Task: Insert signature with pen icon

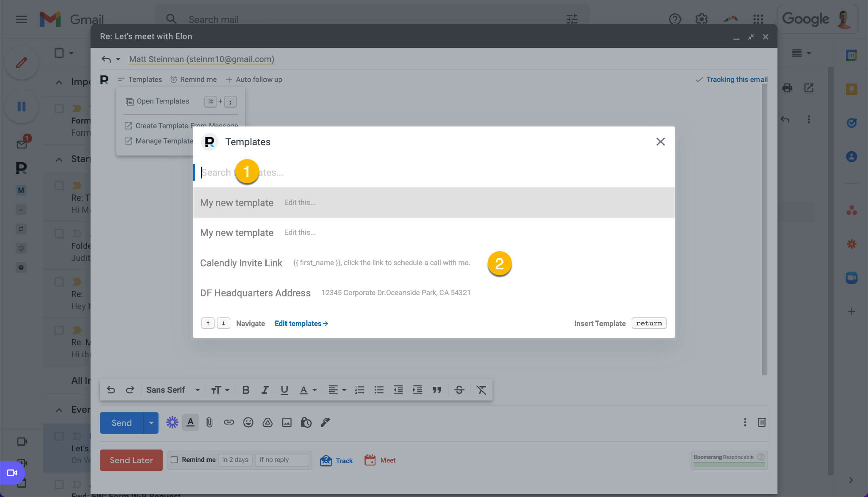Action: (325, 422)
